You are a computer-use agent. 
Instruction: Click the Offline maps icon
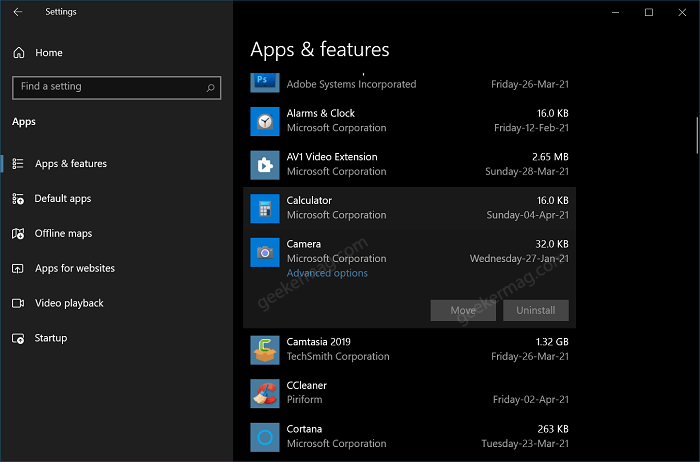pos(18,233)
